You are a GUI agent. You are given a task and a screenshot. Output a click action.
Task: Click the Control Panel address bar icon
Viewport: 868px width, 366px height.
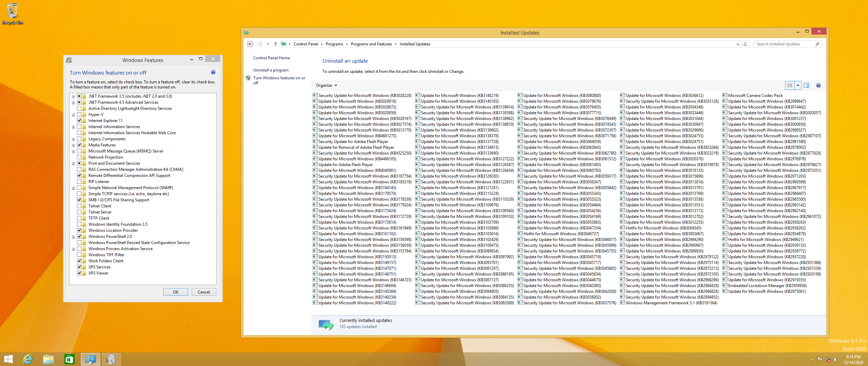pos(284,44)
